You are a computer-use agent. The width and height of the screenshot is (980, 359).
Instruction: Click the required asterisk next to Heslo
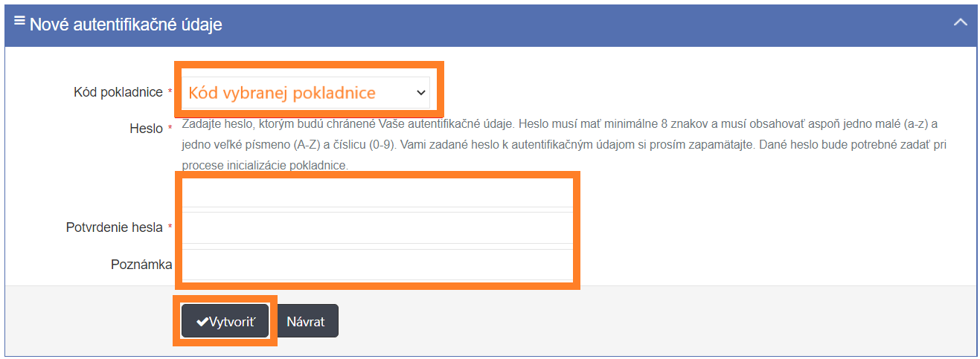tap(170, 129)
